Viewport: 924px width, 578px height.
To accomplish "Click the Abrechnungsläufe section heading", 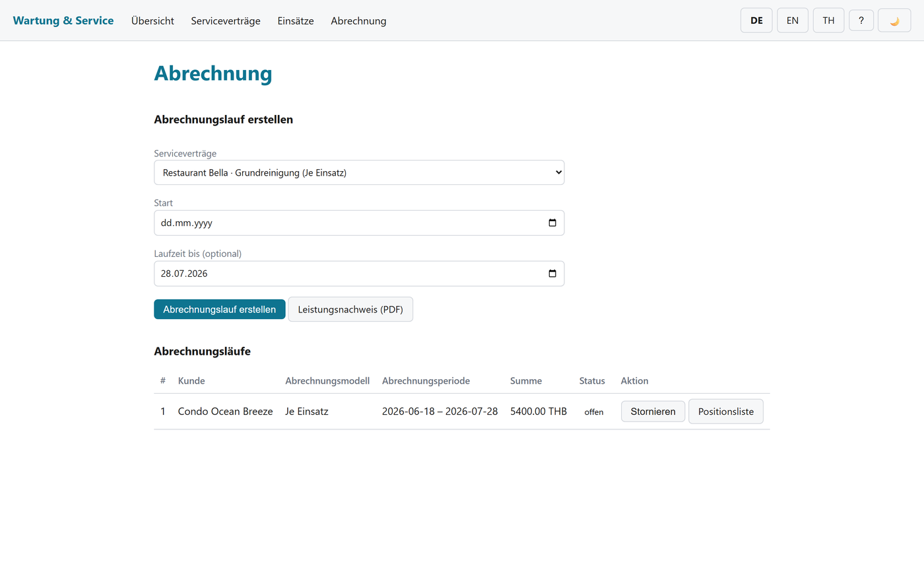I will [203, 351].
